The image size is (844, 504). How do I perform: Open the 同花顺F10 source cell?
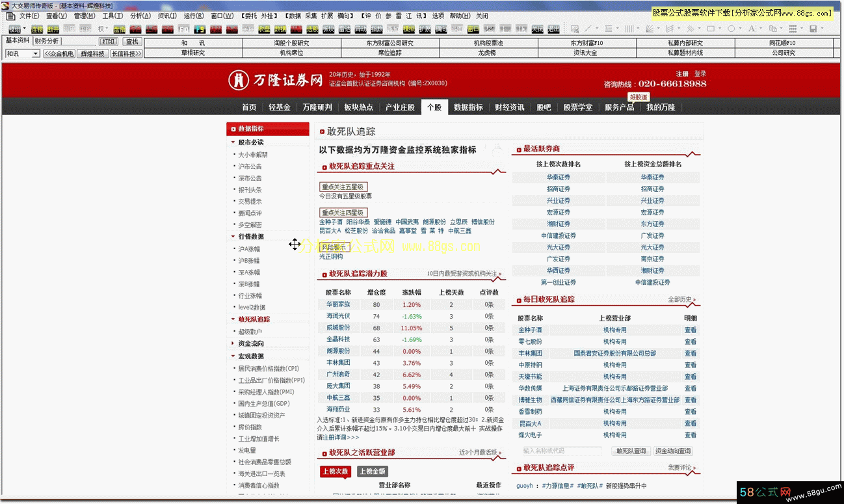(784, 43)
